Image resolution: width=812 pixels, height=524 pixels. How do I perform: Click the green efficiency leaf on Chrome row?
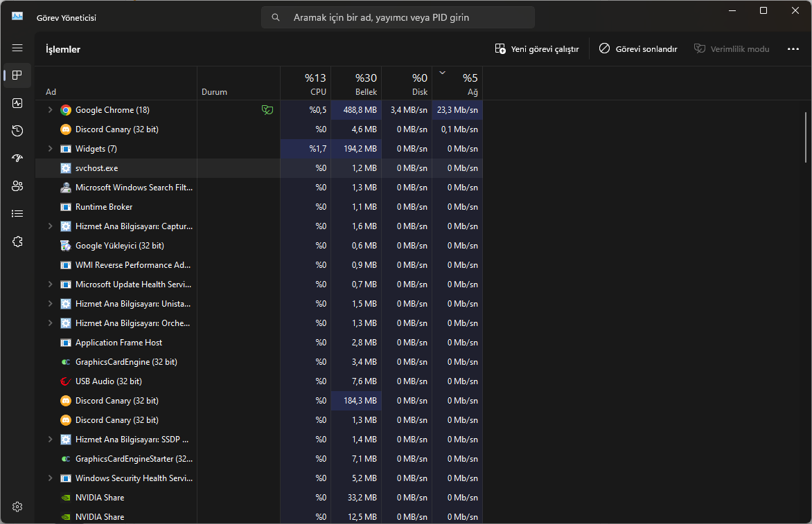coord(267,109)
